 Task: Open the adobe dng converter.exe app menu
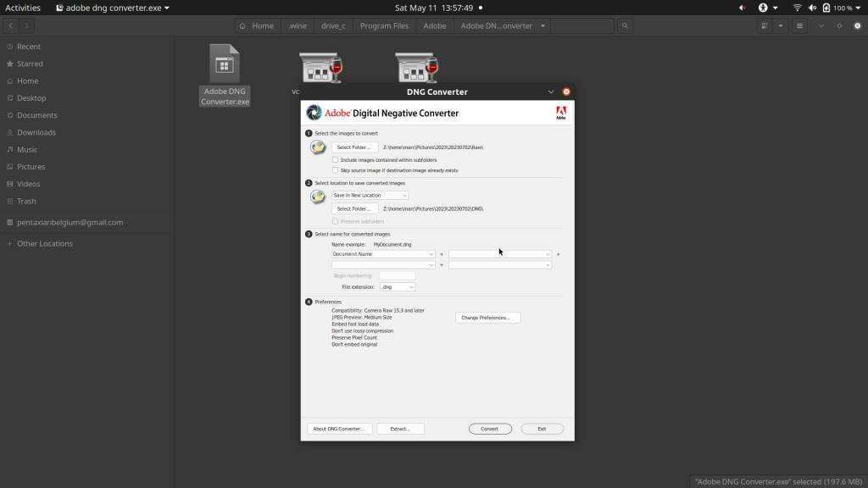pyautogui.click(x=113, y=8)
